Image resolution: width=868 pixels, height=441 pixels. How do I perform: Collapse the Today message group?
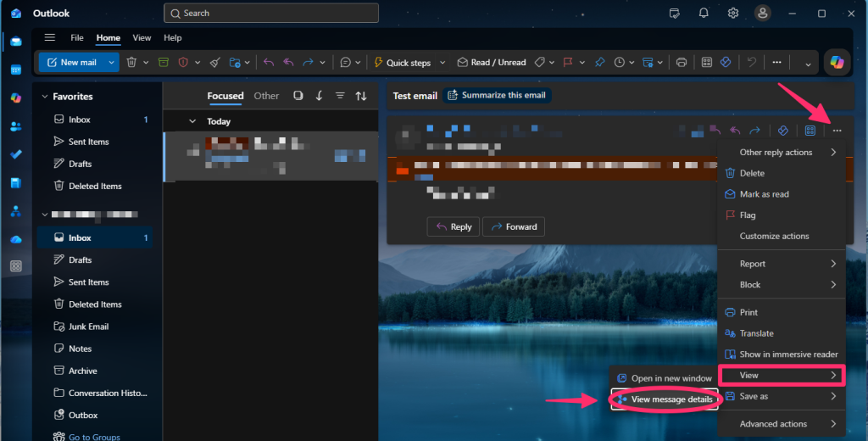pos(192,121)
